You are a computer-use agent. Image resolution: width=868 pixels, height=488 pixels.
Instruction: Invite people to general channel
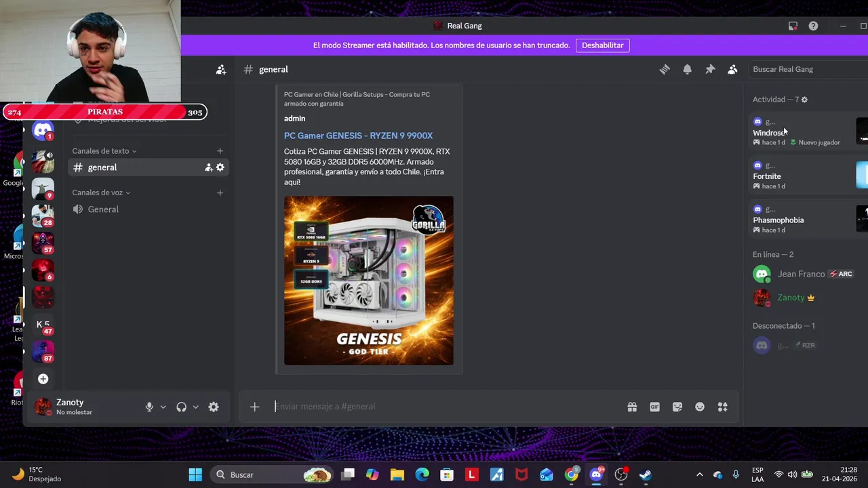[208, 167]
